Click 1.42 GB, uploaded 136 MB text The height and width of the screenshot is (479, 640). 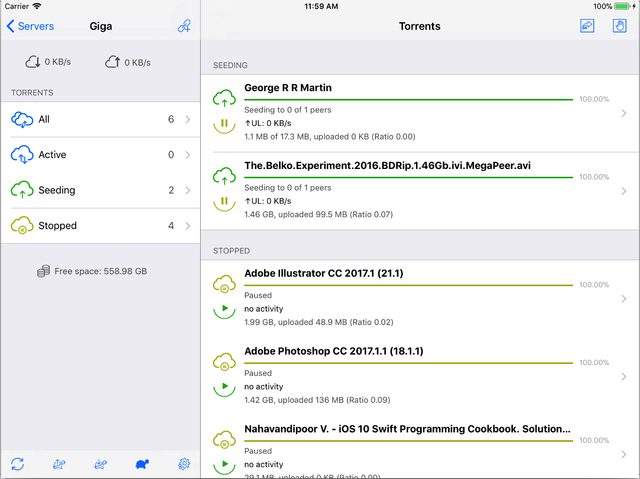[x=317, y=400]
